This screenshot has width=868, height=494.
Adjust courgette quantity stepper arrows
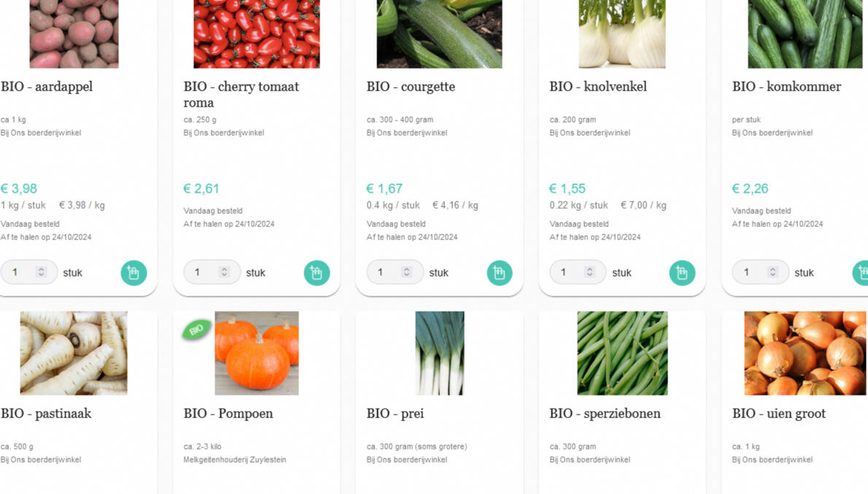coord(407,272)
